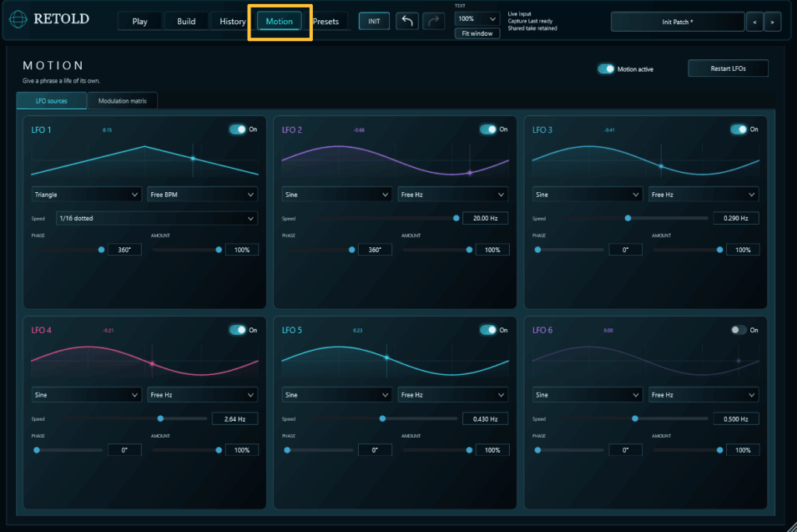This screenshot has height=532, width=797.
Task: Toggle the Motion active switch
Action: 606,69
